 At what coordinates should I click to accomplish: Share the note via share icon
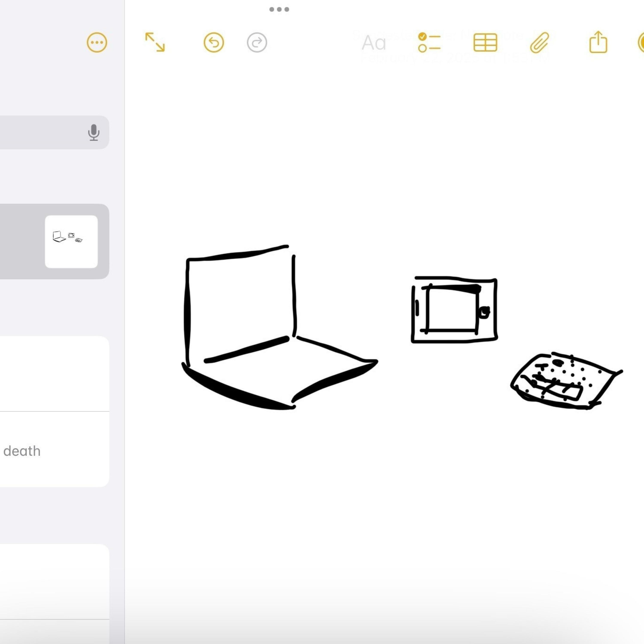pyautogui.click(x=598, y=42)
